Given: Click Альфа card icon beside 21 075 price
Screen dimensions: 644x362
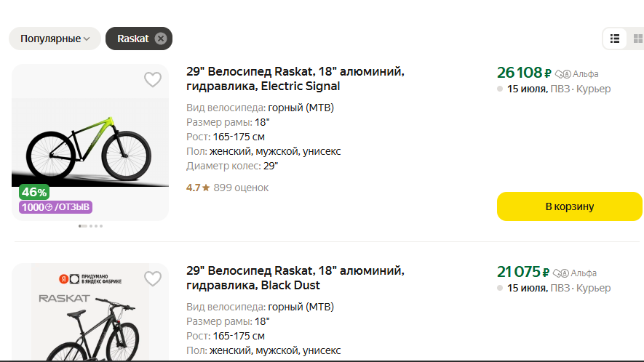Looking at the screenshot, I should click(560, 273).
